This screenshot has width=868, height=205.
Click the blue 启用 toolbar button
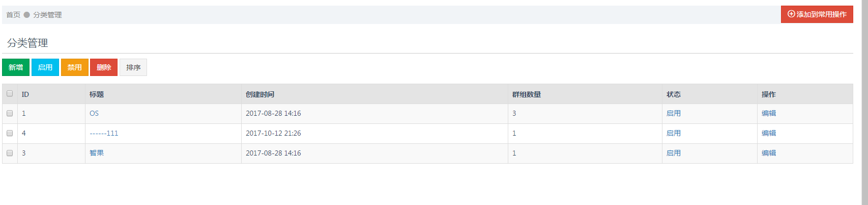click(x=45, y=67)
